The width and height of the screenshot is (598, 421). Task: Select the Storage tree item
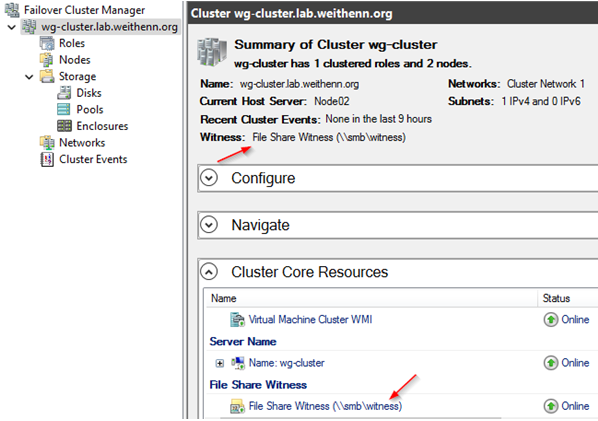pyautogui.click(x=77, y=76)
